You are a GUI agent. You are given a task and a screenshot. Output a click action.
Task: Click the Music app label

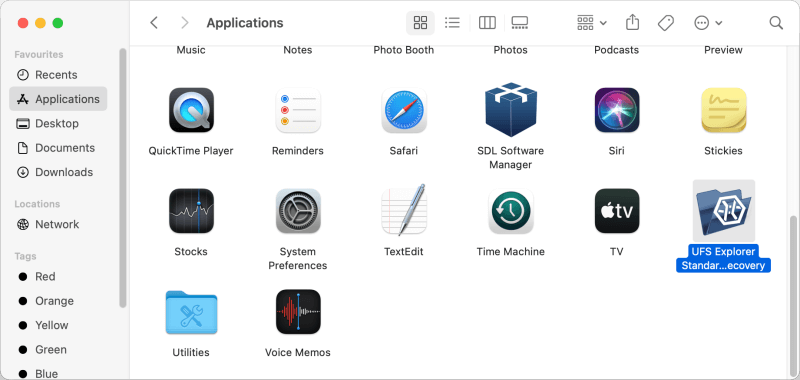(191, 50)
